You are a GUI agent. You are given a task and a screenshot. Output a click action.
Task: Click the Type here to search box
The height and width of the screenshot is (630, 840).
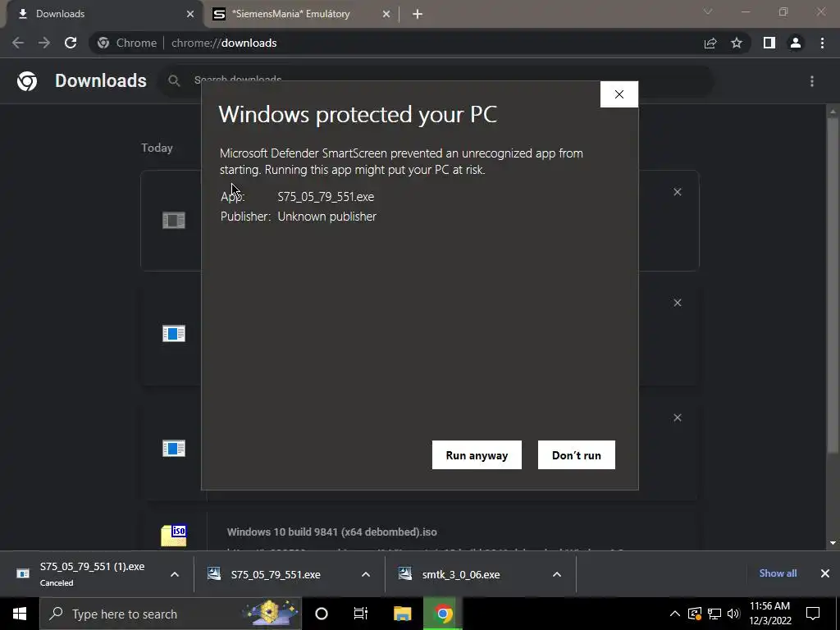pos(171,614)
